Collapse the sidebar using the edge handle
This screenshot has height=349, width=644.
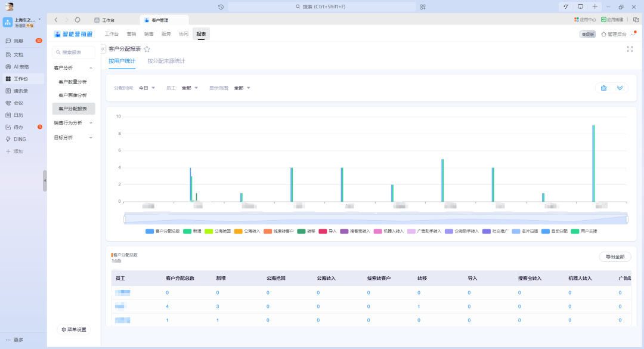pyautogui.click(x=45, y=180)
